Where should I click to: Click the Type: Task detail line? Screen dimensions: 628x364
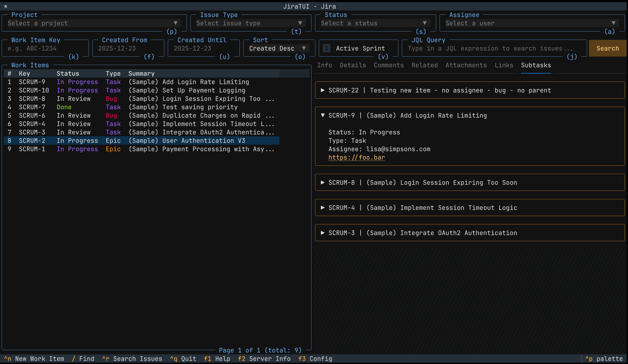click(347, 140)
